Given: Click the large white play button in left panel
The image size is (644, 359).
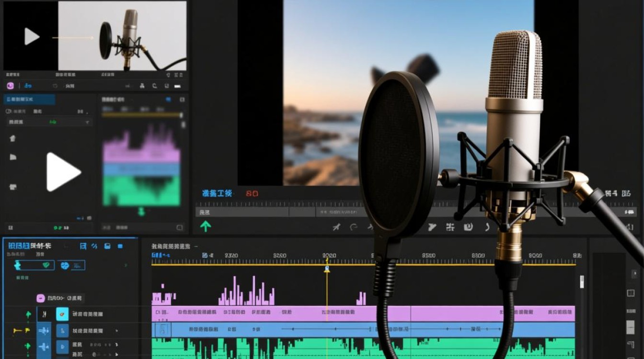Looking at the screenshot, I should click(62, 171).
